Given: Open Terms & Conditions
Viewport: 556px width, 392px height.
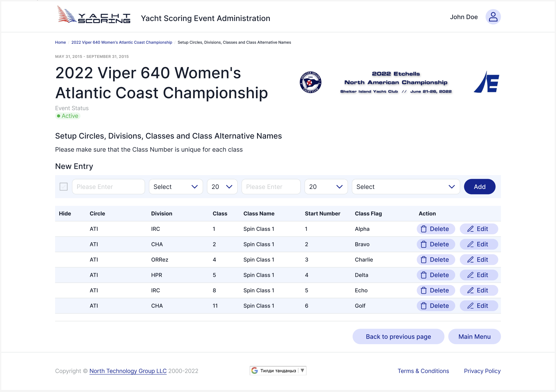Looking at the screenshot, I should [x=423, y=371].
